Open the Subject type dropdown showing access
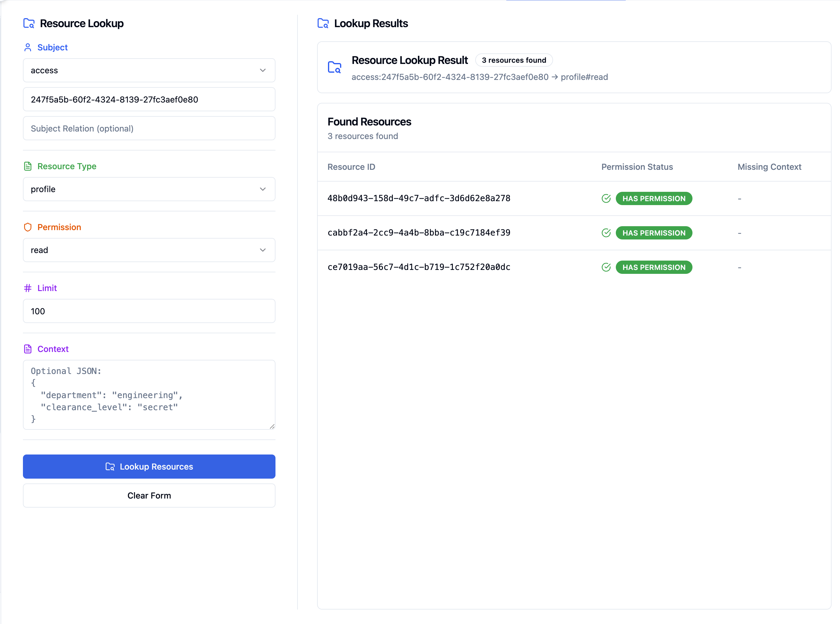Screen dimensions: 840x624 149,70
